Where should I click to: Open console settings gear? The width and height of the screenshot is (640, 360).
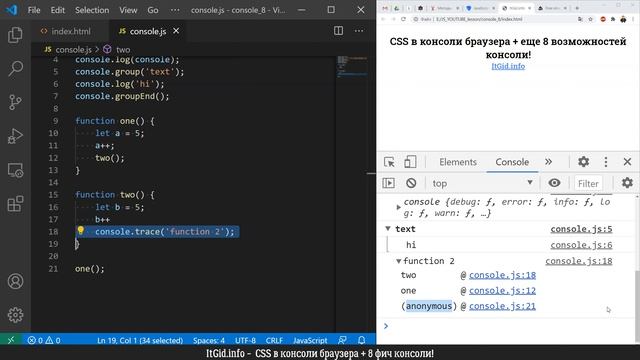tap(627, 183)
